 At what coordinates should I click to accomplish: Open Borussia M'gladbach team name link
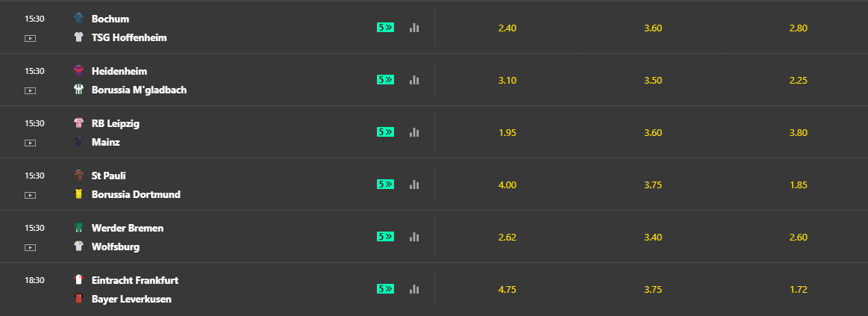[x=139, y=90]
